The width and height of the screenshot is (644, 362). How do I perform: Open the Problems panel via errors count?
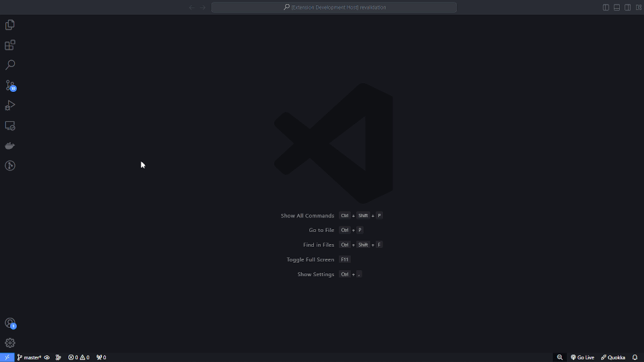point(73,357)
